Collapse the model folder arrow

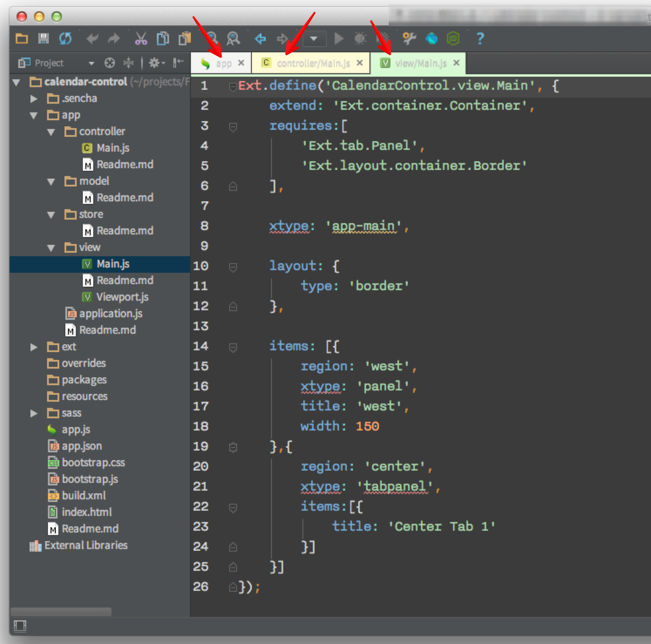coord(51,182)
